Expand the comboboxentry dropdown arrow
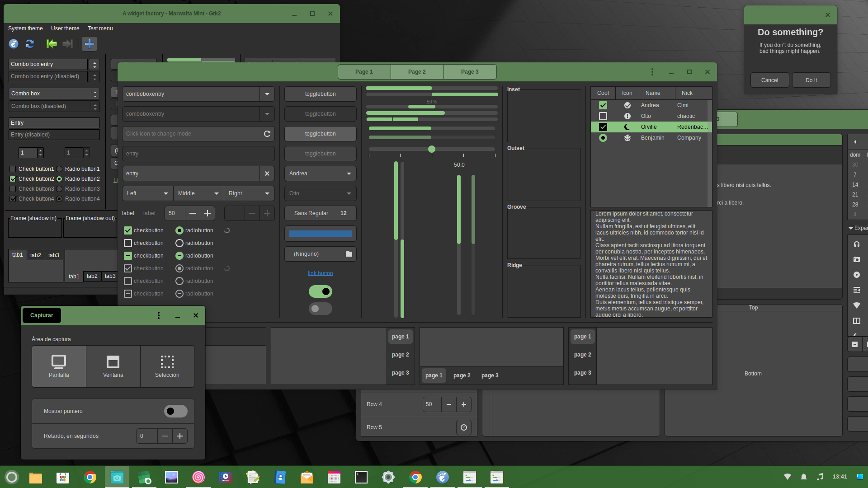 (267, 94)
